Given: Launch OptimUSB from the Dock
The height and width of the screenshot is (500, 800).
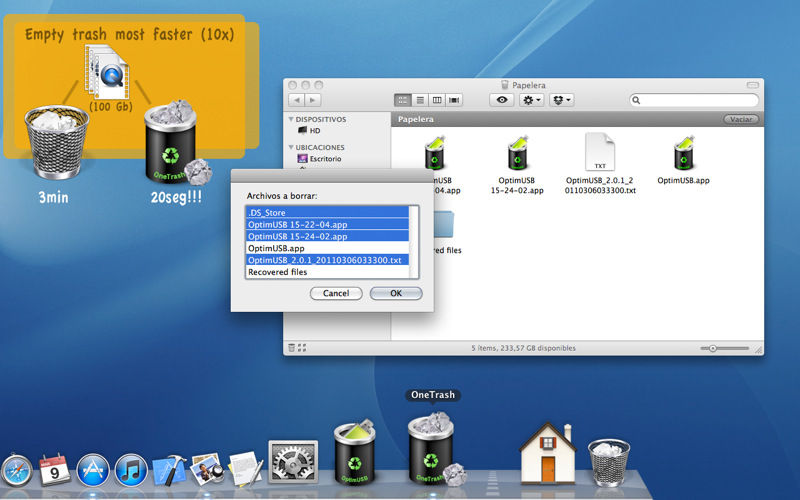Looking at the screenshot, I should click(x=355, y=452).
